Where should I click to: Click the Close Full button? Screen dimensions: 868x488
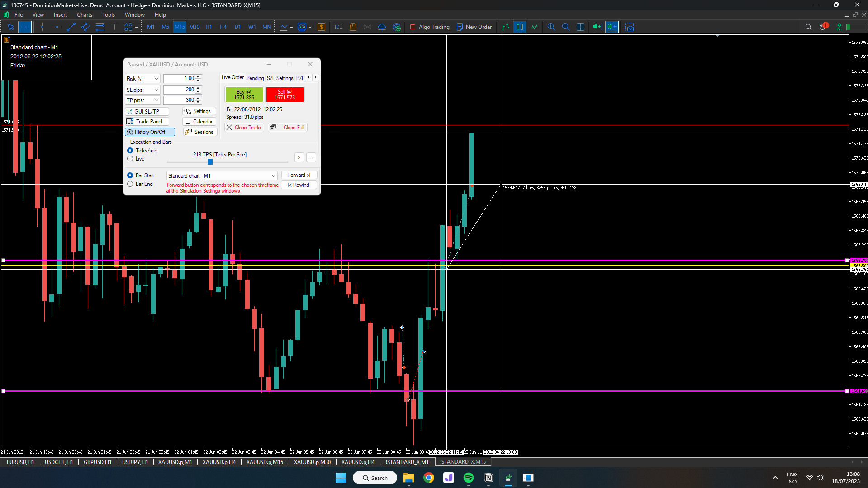click(x=287, y=128)
